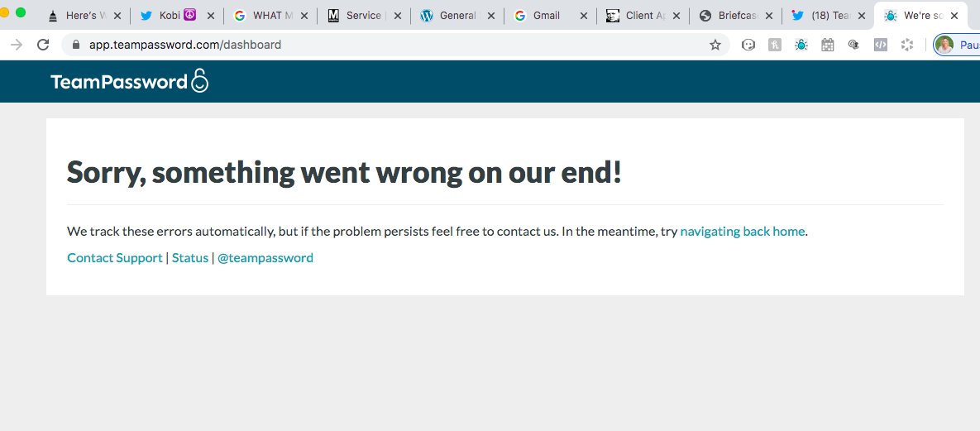
Task: Close the WHAT M Google tab
Action: coord(304,16)
